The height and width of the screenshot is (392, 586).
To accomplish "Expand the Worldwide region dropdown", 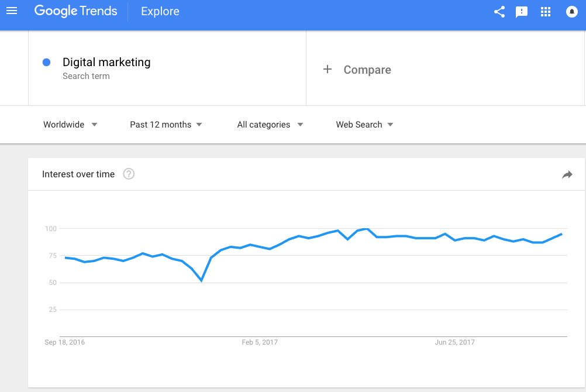I will point(70,125).
